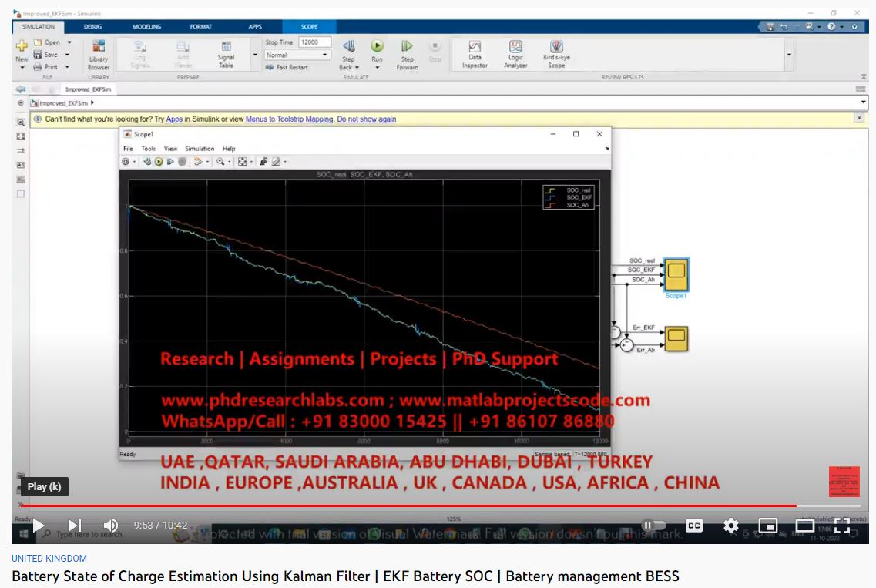Click the Step Forward icon

[407, 47]
